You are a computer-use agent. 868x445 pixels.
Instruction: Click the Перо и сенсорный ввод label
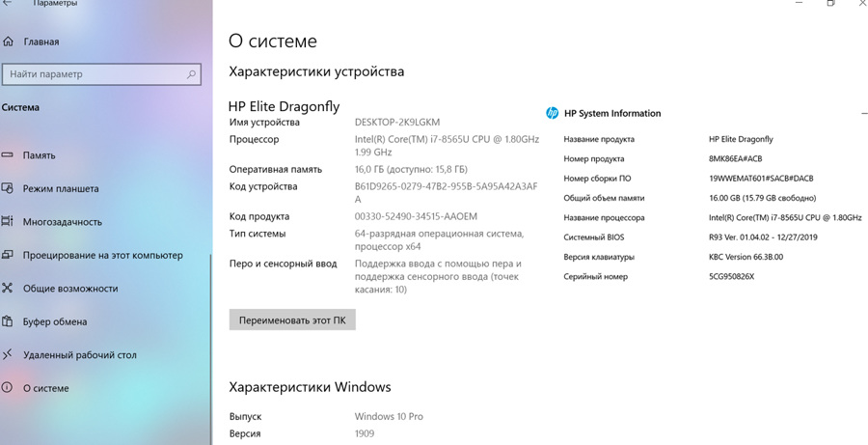(x=283, y=264)
